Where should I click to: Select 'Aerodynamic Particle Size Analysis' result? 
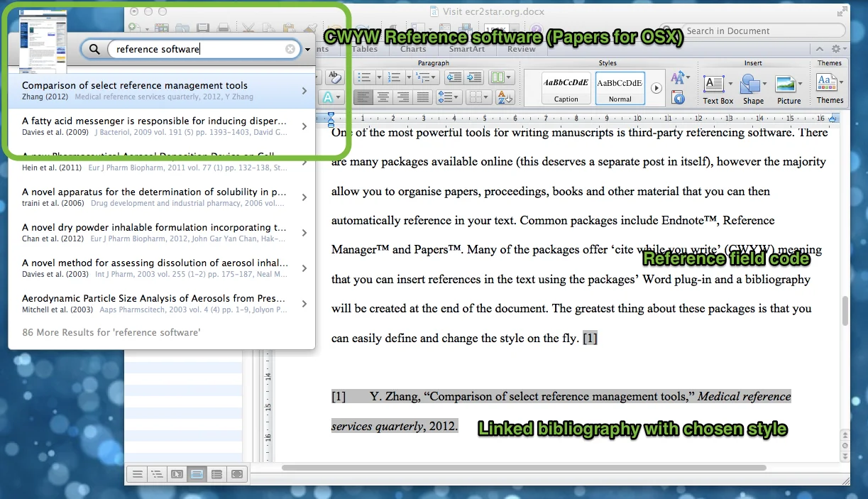(161, 304)
